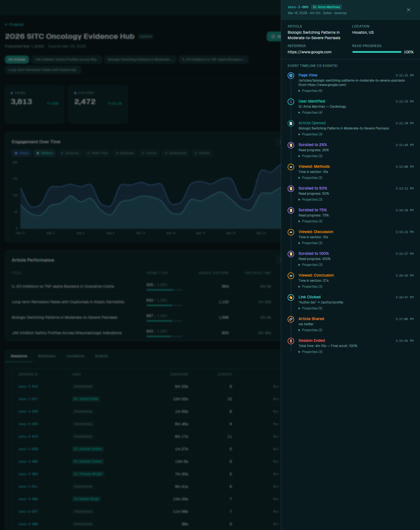Select the Scrolled to 100% event title
Viewport: 420px width, 530px height.
point(313,253)
